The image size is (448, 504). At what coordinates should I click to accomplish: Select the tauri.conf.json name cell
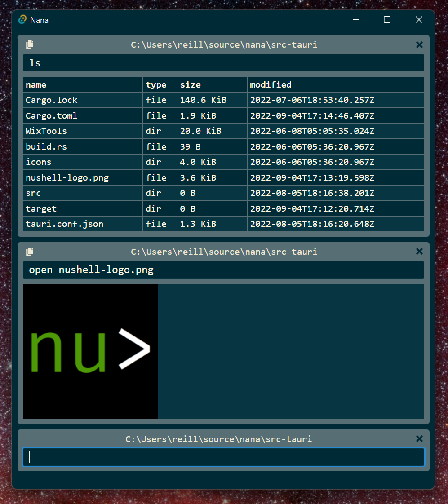(x=83, y=224)
